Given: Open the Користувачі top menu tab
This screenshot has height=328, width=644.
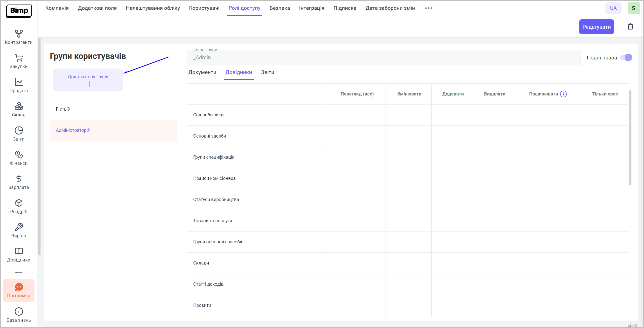Looking at the screenshot, I should (204, 8).
